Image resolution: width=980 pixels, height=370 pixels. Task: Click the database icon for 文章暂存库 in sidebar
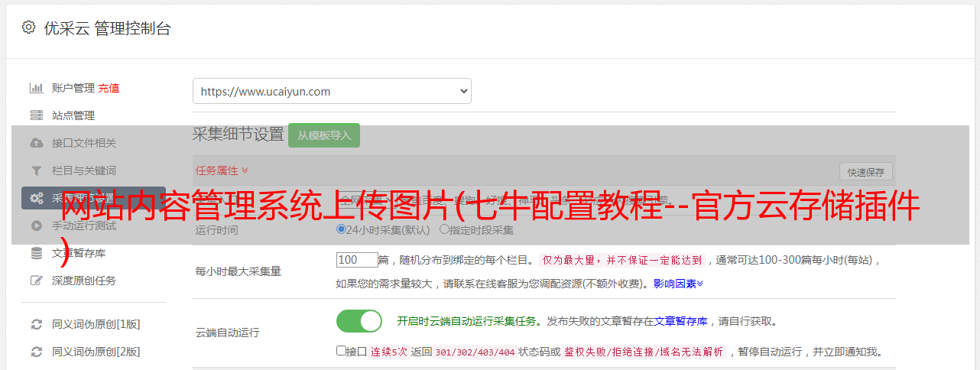click(x=36, y=253)
